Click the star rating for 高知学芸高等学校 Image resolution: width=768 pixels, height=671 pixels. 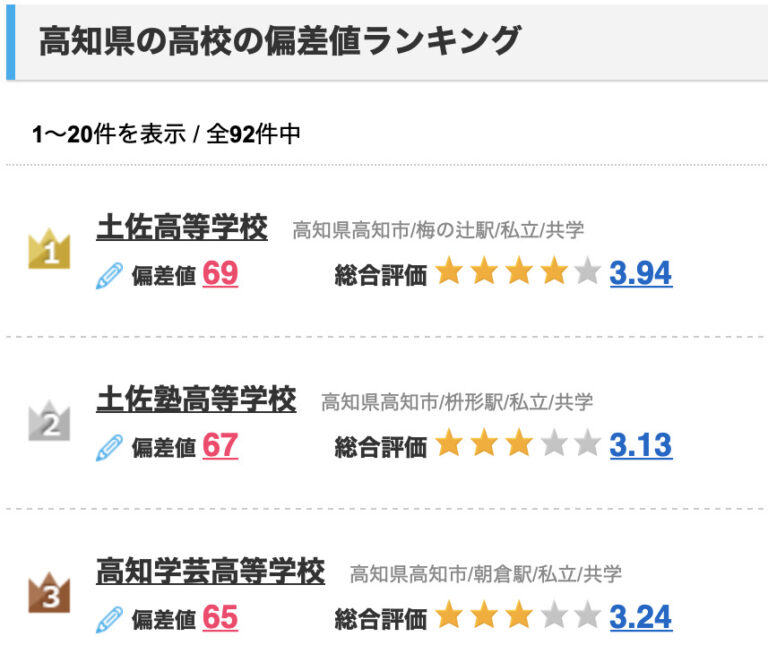[517, 617]
